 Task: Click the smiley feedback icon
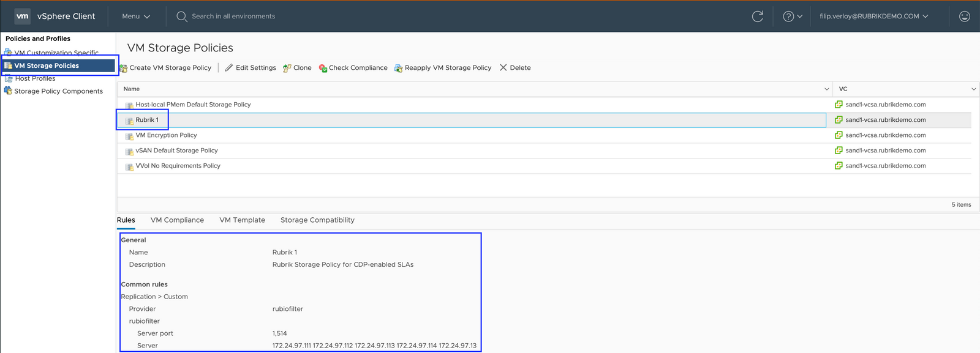pos(965,17)
